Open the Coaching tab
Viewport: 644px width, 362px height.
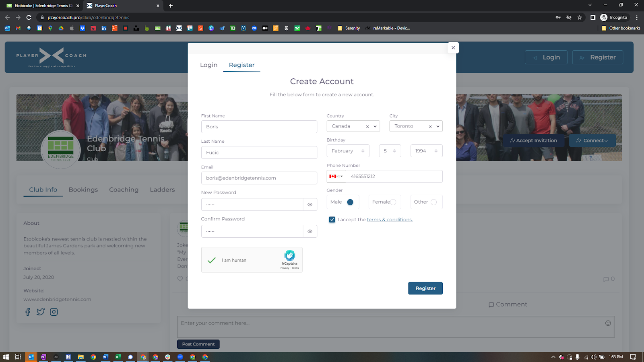coord(124,190)
